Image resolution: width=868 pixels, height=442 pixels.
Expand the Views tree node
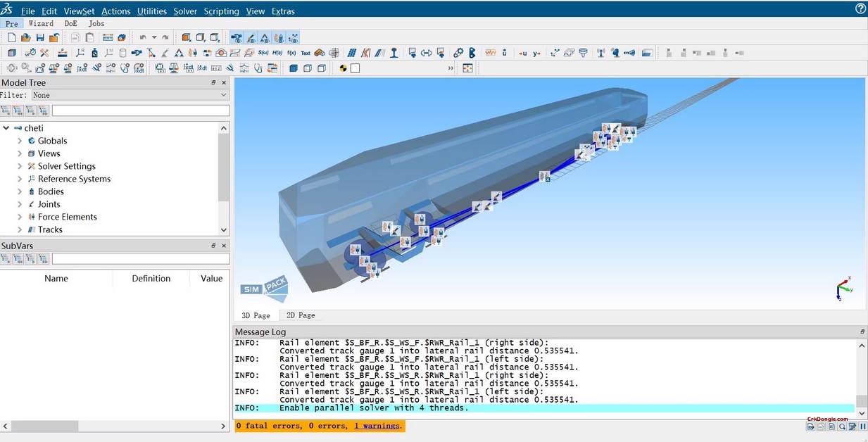pyautogui.click(x=20, y=153)
